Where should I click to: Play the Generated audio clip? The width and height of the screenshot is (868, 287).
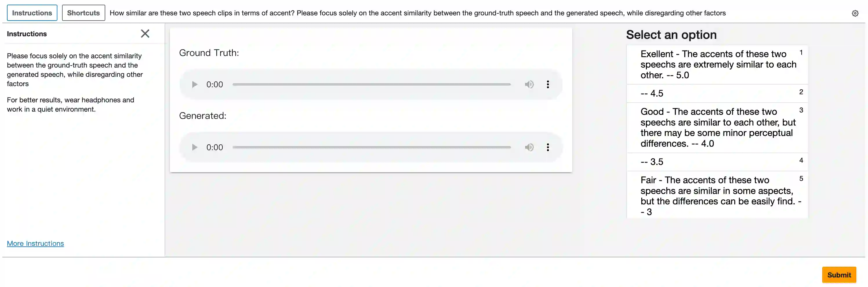(195, 147)
